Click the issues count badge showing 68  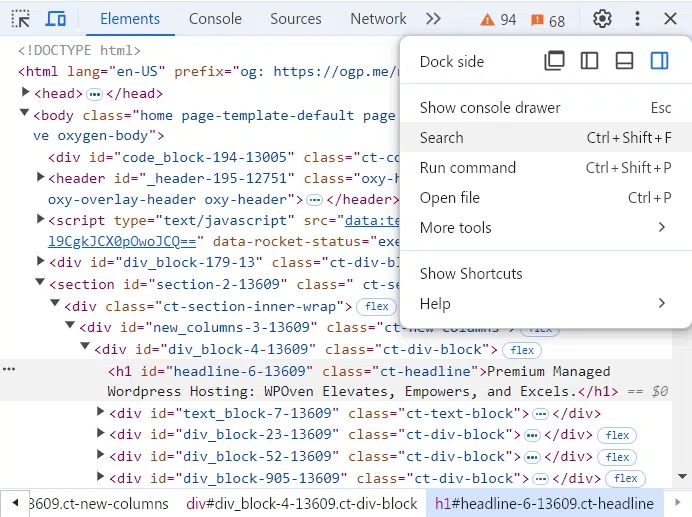(547, 20)
